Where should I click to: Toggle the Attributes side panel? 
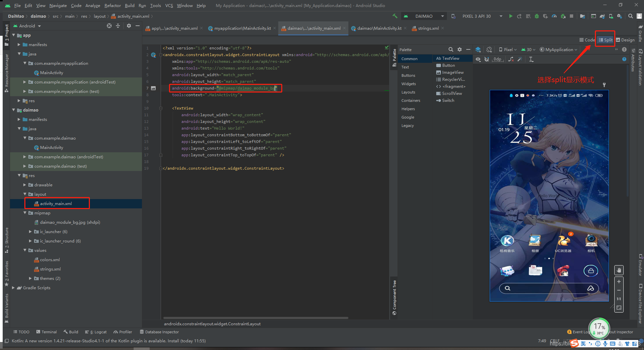click(633, 60)
